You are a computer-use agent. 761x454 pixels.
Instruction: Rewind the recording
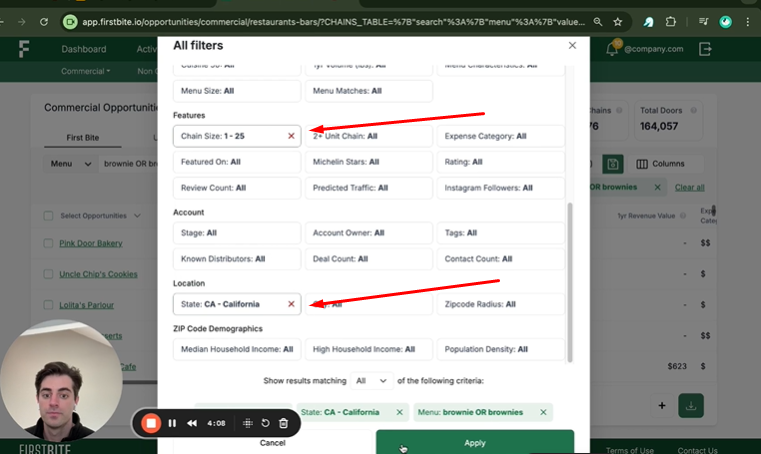192,423
